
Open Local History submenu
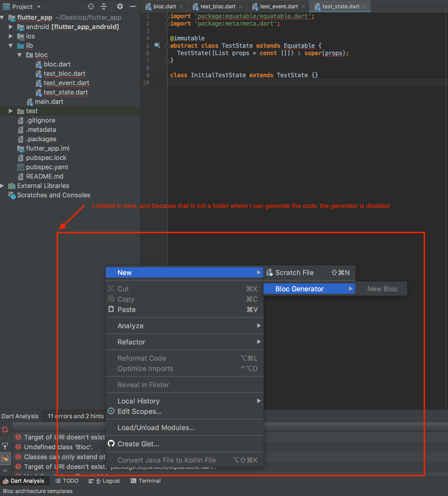[x=184, y=401]
